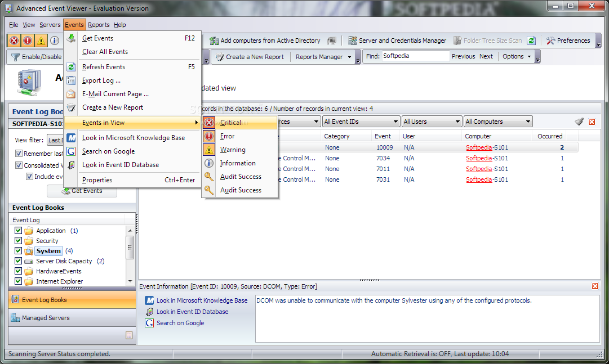
Task: Open Search on Google link in info panel
Action: 180,323
